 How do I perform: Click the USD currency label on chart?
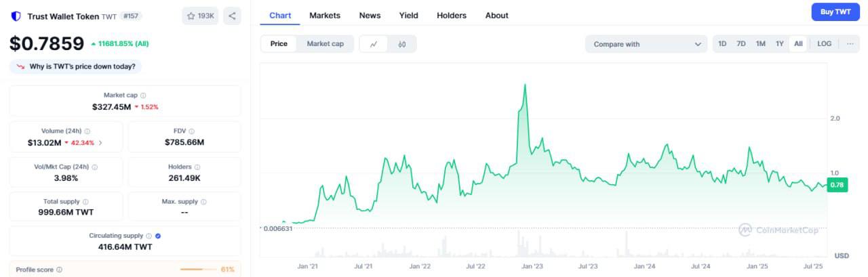point(842,255)
